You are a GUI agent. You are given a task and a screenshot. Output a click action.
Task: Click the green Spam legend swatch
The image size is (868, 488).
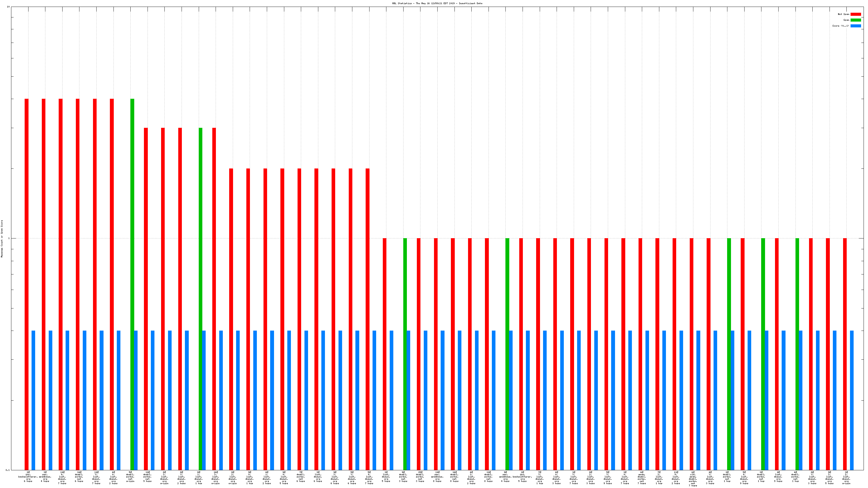(x=856, y=20)
